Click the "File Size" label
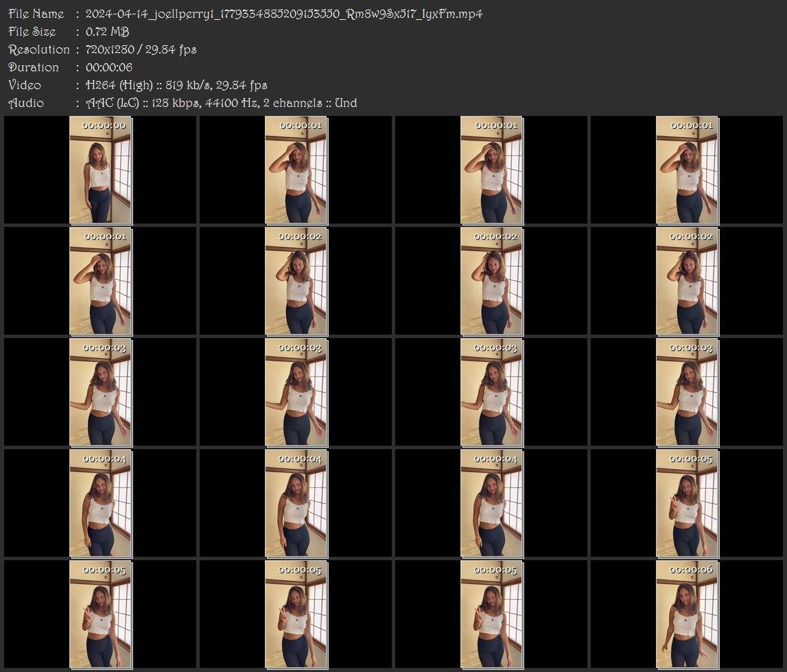The width and height of the screenshot is (787, 672). coord(32,32)
